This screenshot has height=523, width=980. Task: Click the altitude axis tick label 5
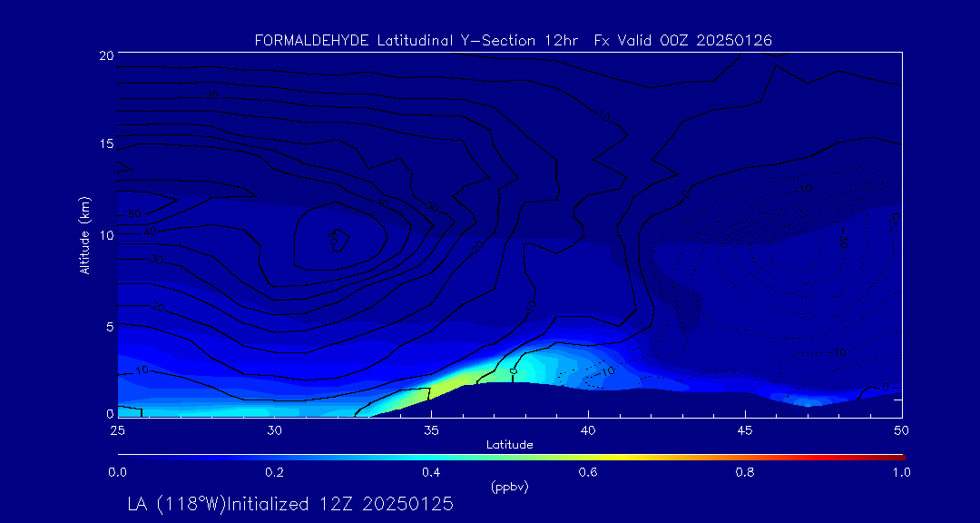coord(108,326)
